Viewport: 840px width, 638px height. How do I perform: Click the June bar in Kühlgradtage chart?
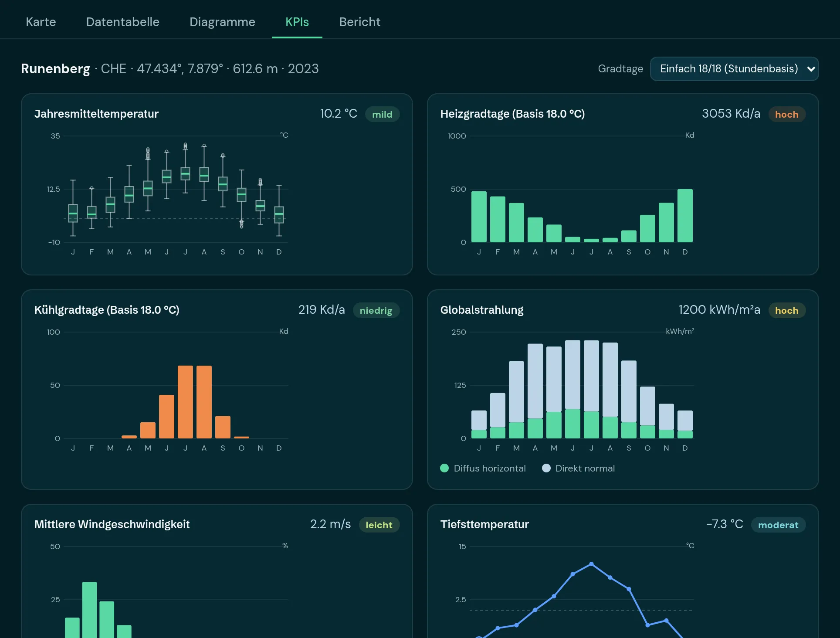tap(166, 417)
